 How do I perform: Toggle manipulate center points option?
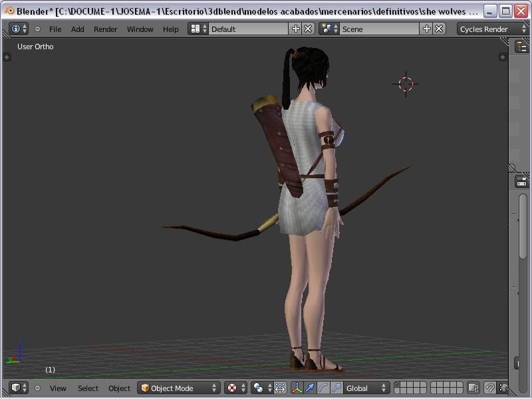click(280, 388)
